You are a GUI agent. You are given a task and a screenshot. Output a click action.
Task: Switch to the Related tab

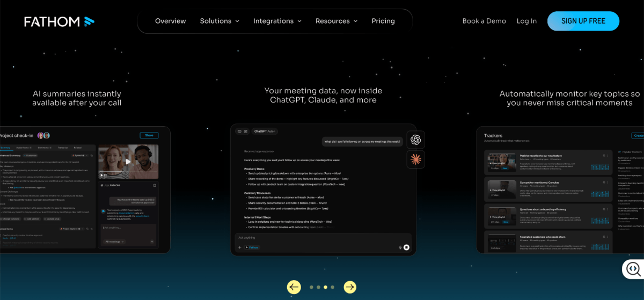tap(78, 148)
